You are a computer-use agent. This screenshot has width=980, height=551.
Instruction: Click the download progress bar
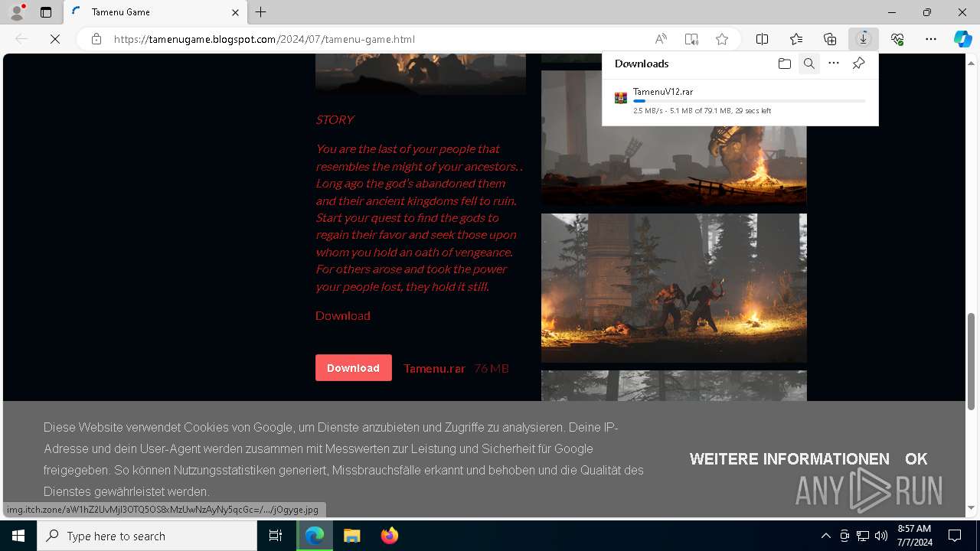pos(750,101)
